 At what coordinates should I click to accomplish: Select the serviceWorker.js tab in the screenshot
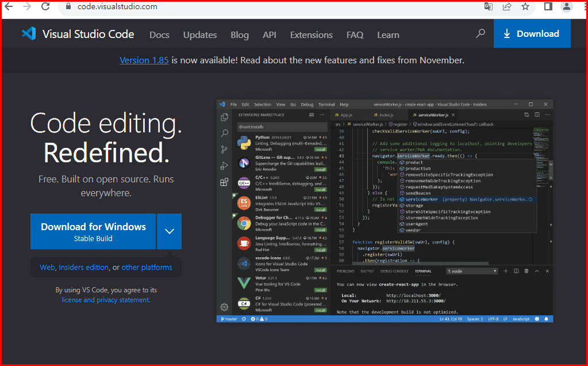[433, 115]
